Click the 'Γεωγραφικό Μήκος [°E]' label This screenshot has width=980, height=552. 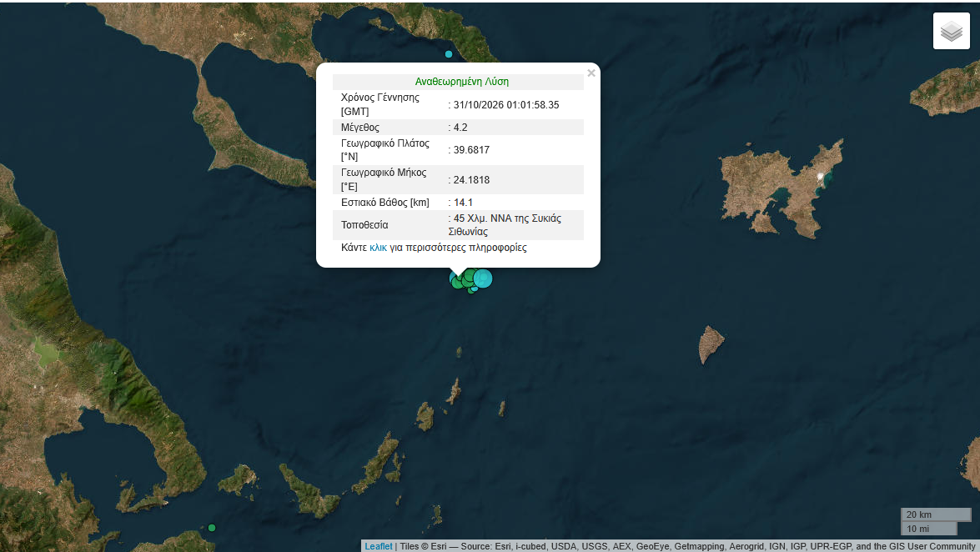point(384,179)
